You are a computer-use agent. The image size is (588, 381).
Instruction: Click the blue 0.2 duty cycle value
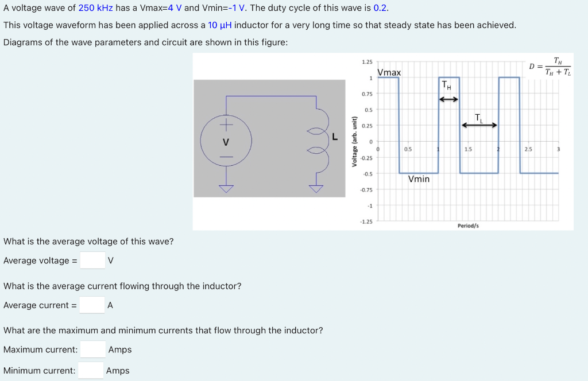click(380, 8)
